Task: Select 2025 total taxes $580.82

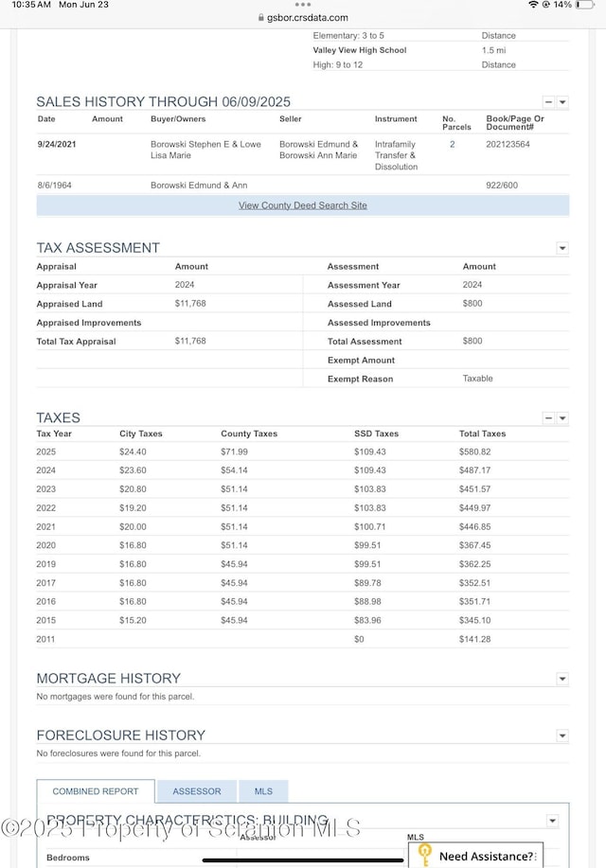Action: click(474, 452)
